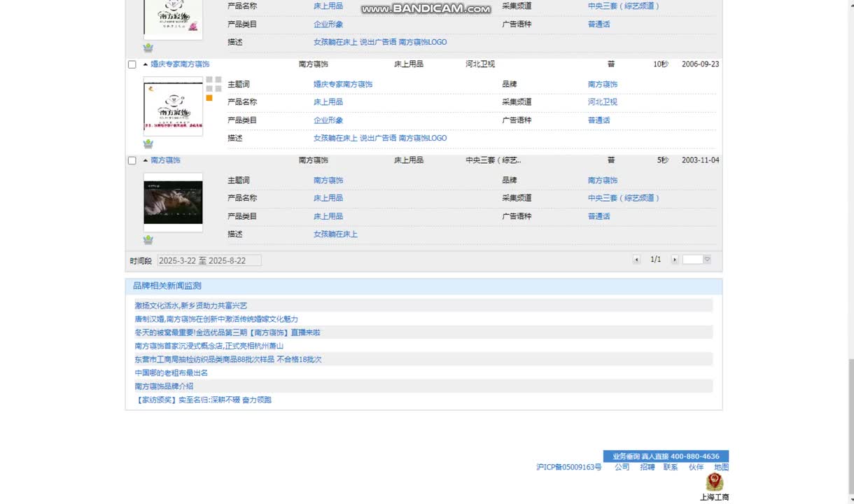Click date cell 2006-09-23

pyautogui.click(x=700, y=64)
